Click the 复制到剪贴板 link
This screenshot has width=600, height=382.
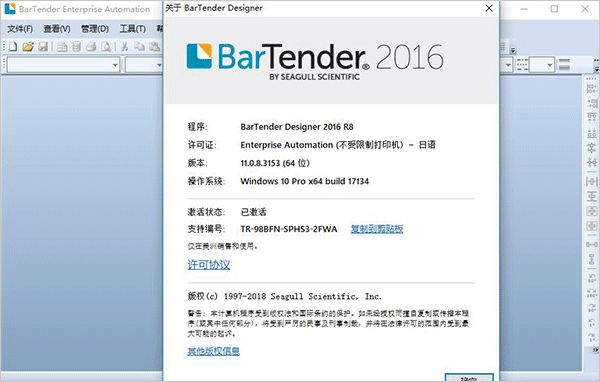coord(377,229)
